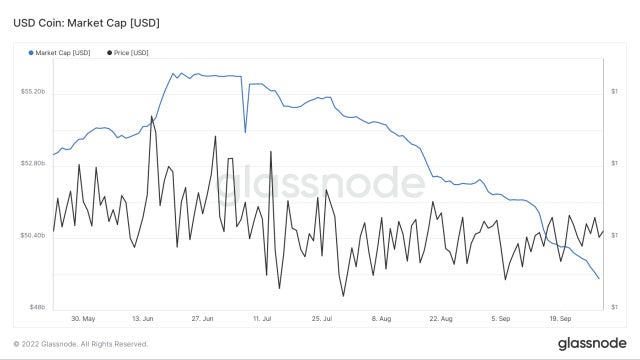Click the $55.20b y-axis label
The height and width of the screenshot is (360, 640).
[33, 91]
